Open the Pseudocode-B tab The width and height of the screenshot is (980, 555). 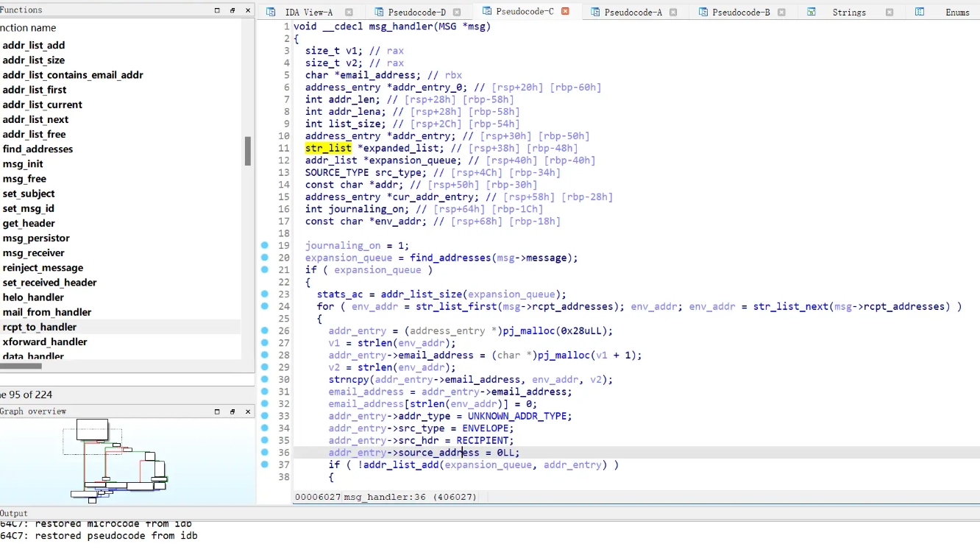click(x=741, y=13)
